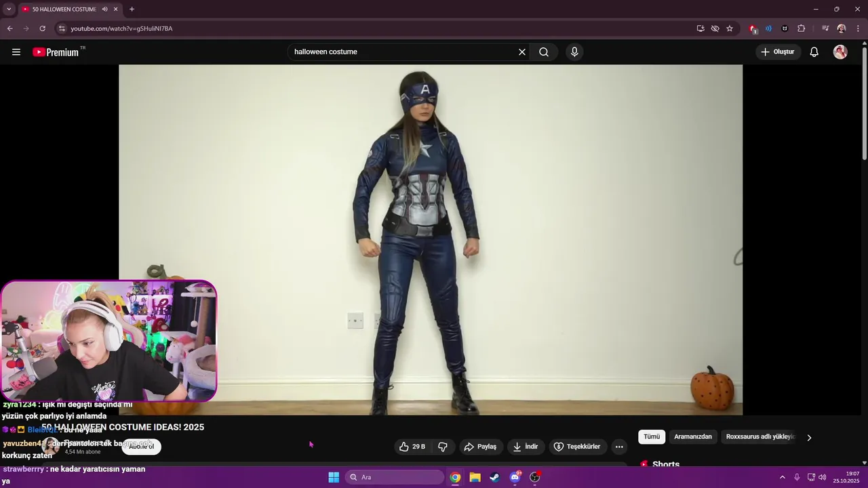Open blue sound-wave extension

(x=768, y=28)
